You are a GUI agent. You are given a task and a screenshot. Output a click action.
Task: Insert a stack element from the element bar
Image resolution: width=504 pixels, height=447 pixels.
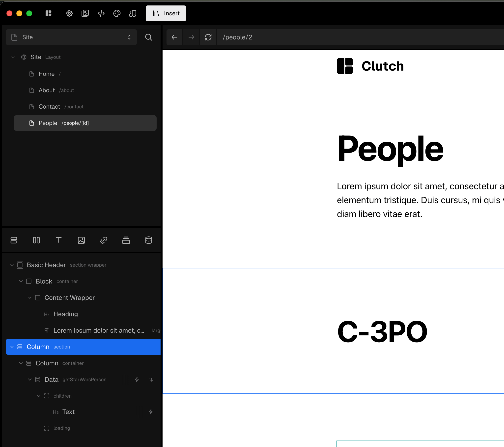click(126, 240)
